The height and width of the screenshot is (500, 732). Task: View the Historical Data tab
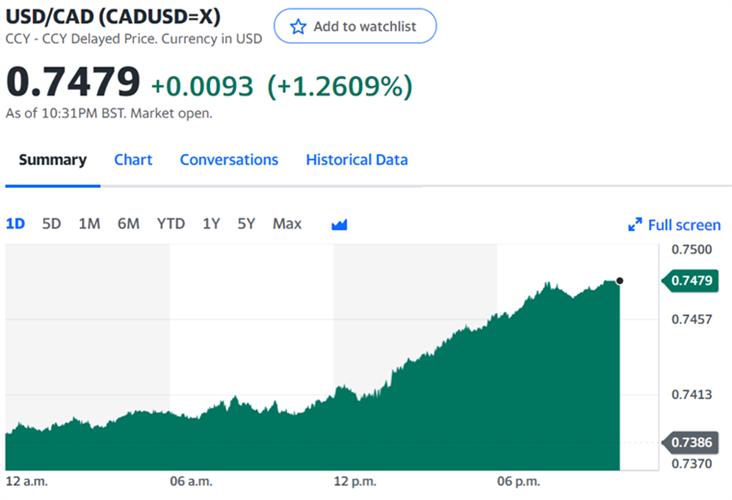[357, 160]
